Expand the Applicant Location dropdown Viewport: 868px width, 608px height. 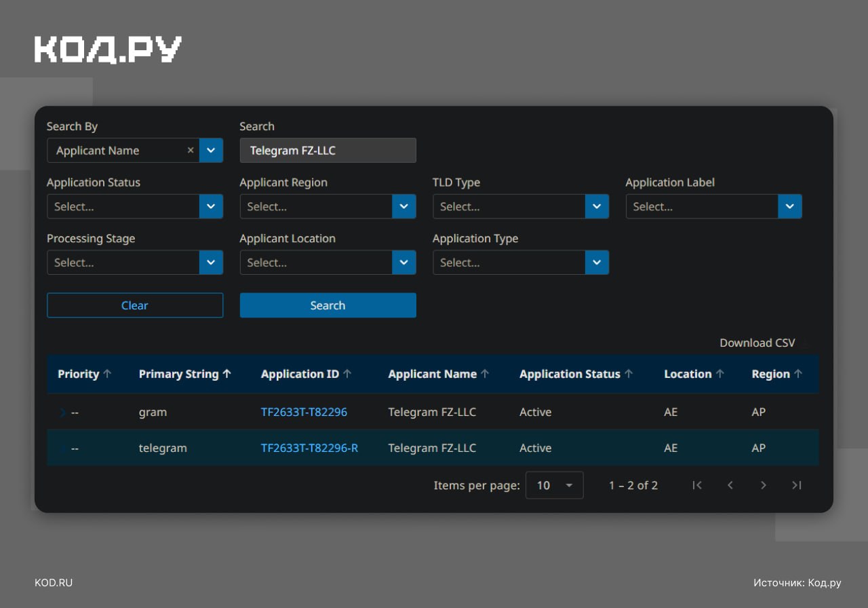click(x=404, y=263)
